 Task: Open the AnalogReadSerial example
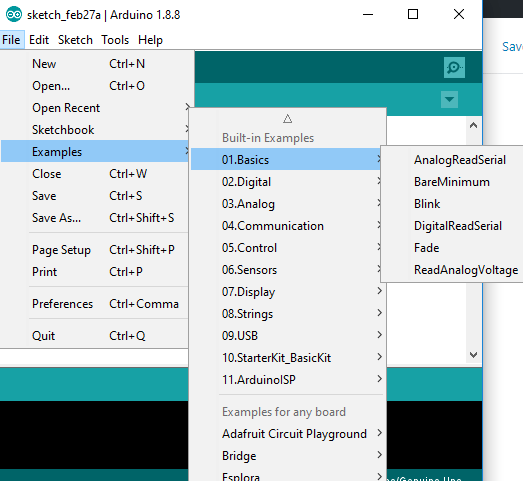tap(453, 160)
